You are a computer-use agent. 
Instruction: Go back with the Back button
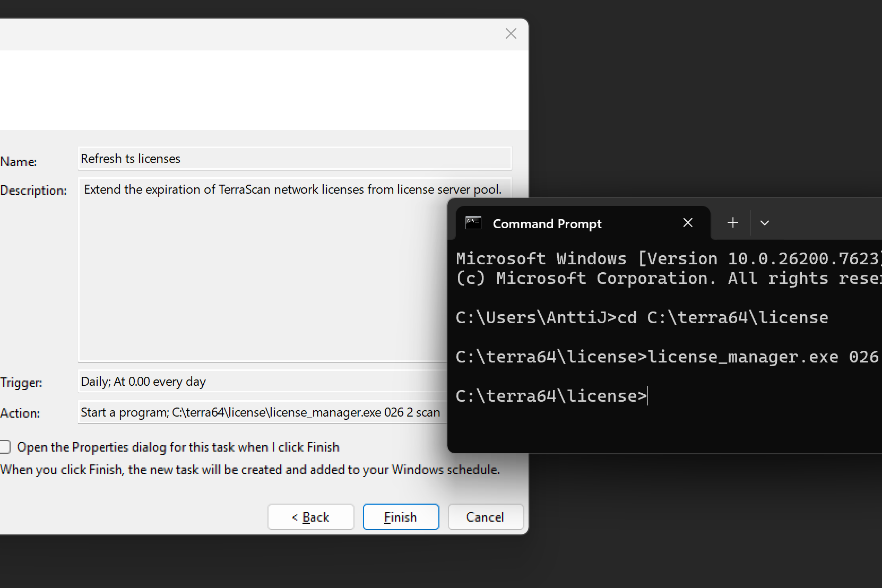(310, 517)
